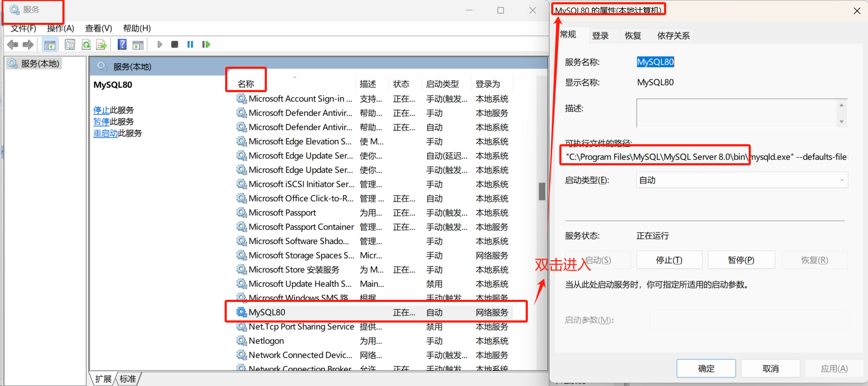
Task: Click the Services window title gear icon
Action: click(15, 10)
